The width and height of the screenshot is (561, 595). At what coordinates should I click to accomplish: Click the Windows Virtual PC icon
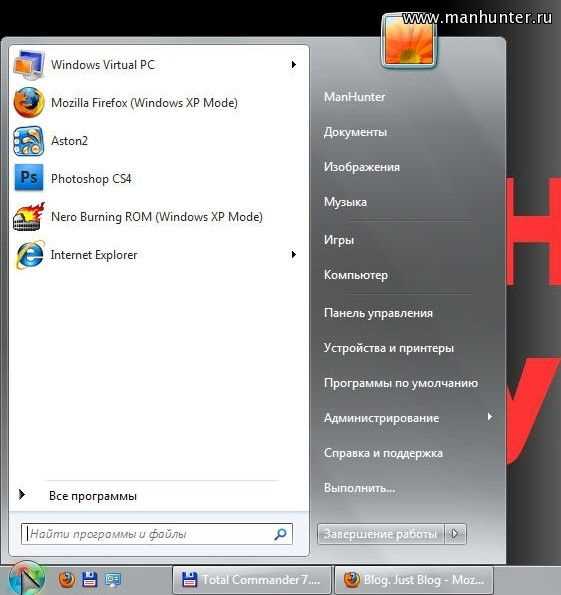(x=28, y=65)
